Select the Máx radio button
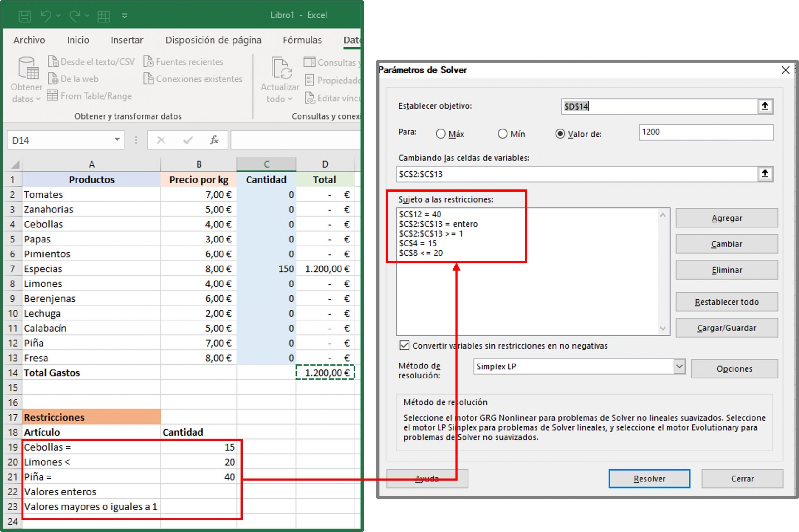Image resolution: width=799 pixels, height=532 pixels. pos(441,134)
